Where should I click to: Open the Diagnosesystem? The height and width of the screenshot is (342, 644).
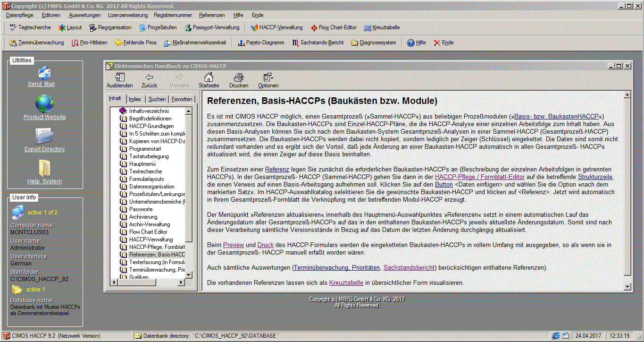(x=373, y=43)
